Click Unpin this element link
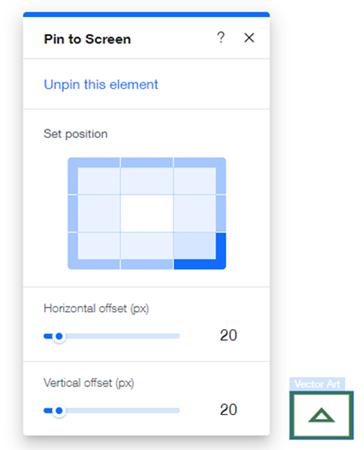The height and width of the screenshot is (450, 364). click(101, 85)
